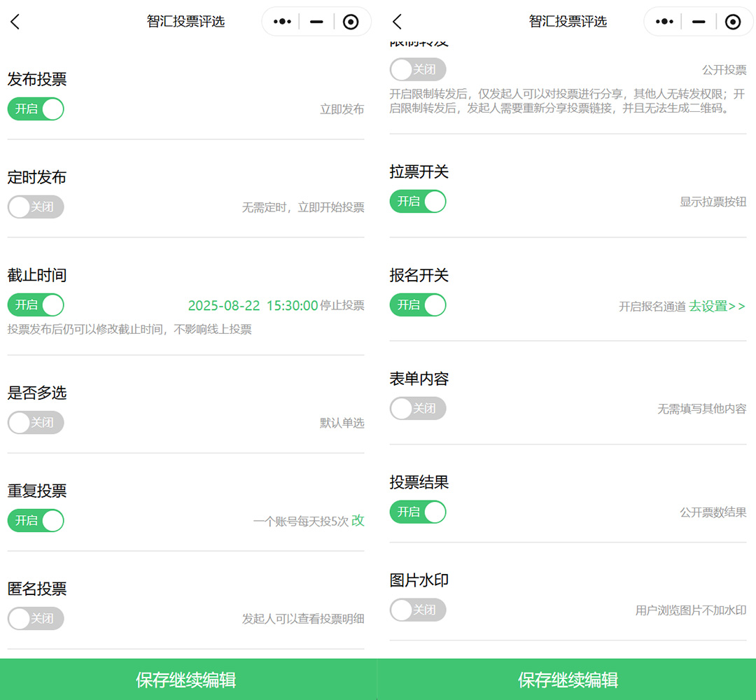
Task: Disable the 发布投票 toggle
Action: coord(36,109)
